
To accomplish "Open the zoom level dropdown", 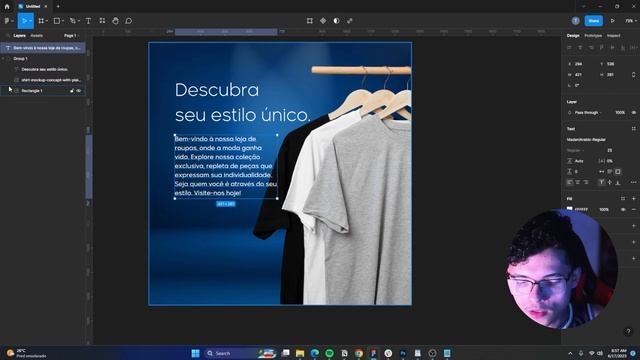I will (x=631, y=21).
